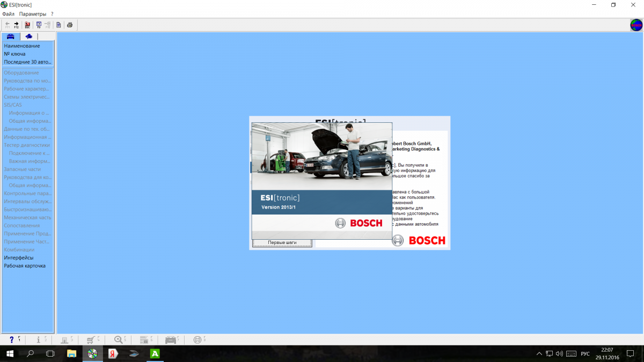Screen dimensions: 644x362
Task: Click the printer icon in toolbar
Action: [x=70, y=25]
